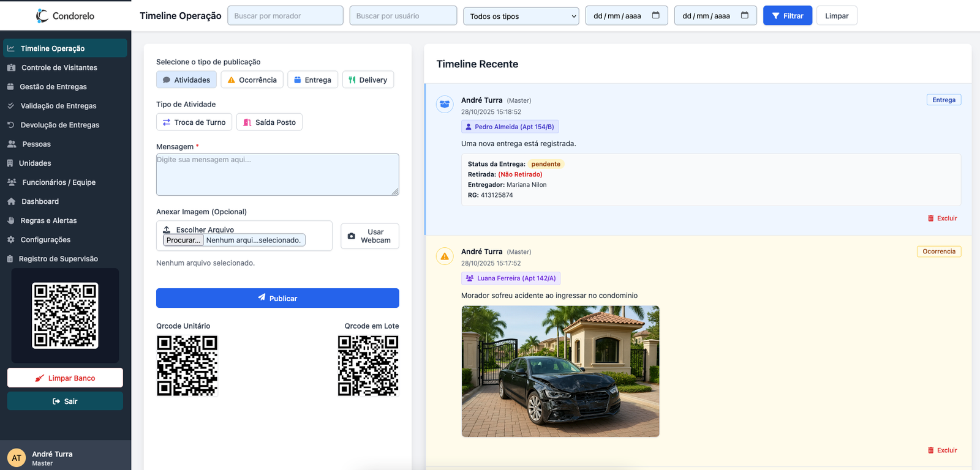Click the sidebar QR code image
This screenshot has height=470, width=980.
point(65,315)
